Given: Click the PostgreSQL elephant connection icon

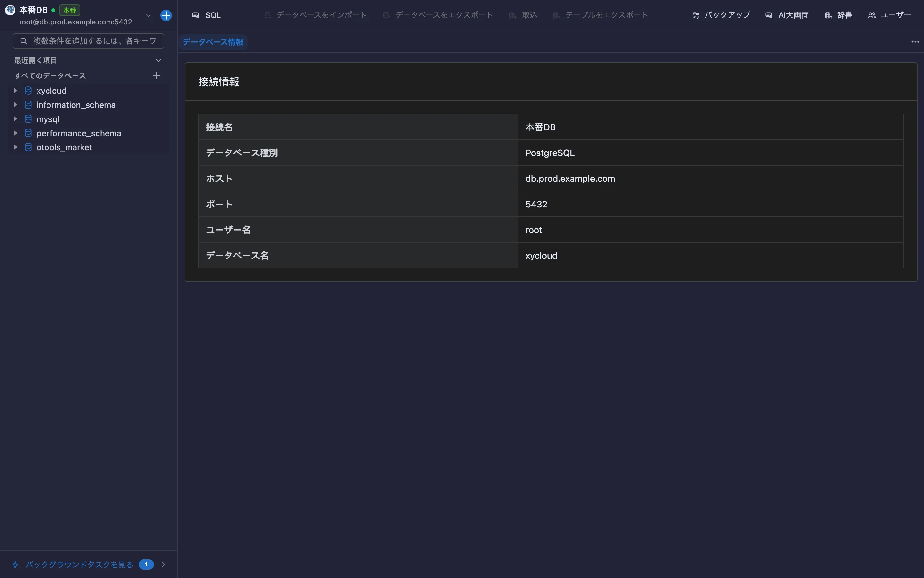Looking at the screenshot, I should coord(10,10).
